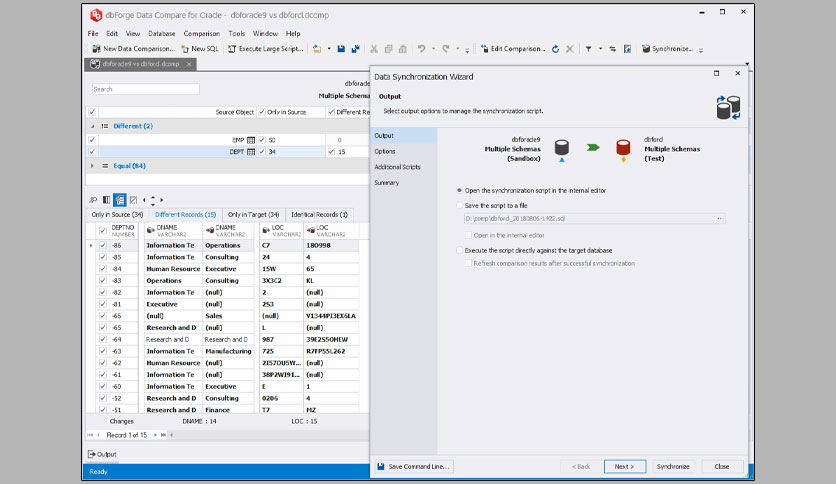Click the Refresh comparison icon
836x484 pixels.
556,49
